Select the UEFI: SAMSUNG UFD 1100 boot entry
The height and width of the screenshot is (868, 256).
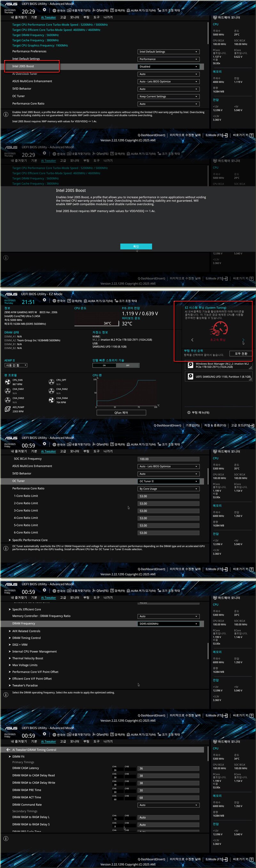219,376
